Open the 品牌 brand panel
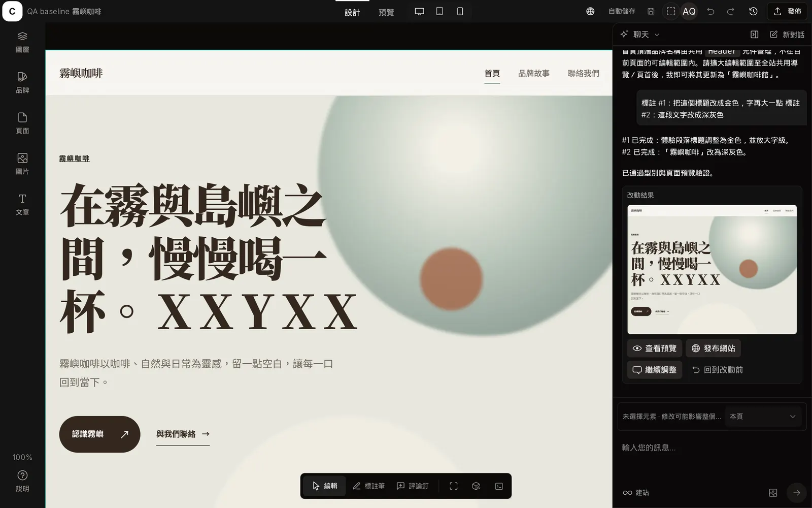This screenshot has height=508, width=812. 22,82
